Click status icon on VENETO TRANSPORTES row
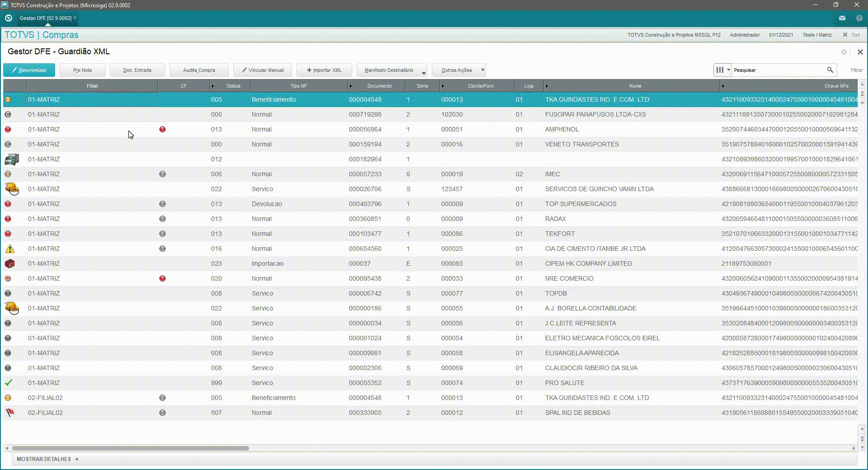Viewport: 868px width, 470px height. point(8,144)
